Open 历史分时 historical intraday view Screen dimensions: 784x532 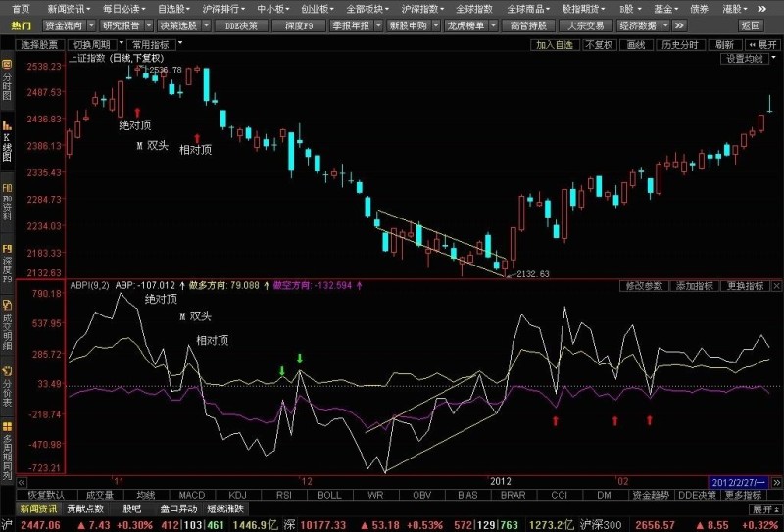(x=680, y=45)
